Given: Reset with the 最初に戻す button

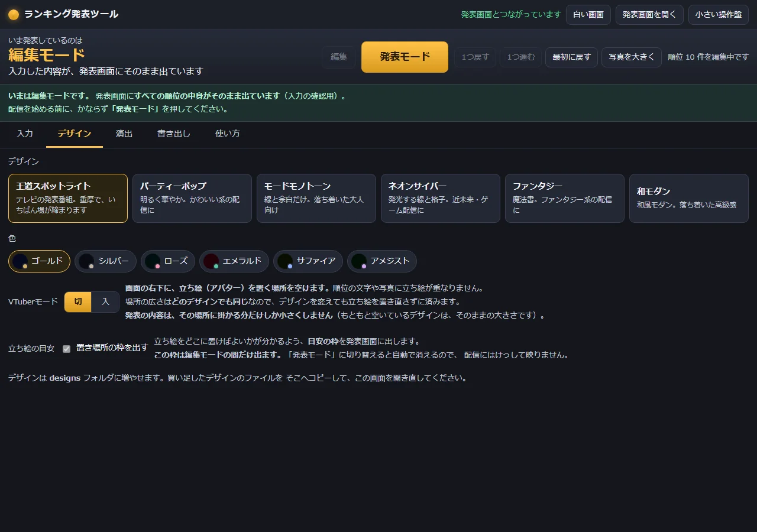Looking at the screenshot, I should point(572,57).
